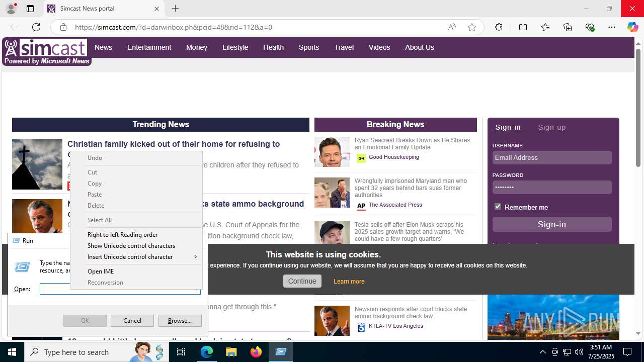Image resolution: width=644 pixels, height=362 pixels.
Task: Click Cancel in the Run dialog
Action: [x=132, y=321]
